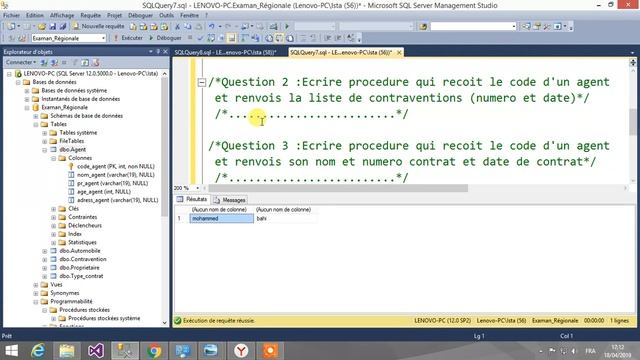This screenshot has height=360, width=640.
Task: Click the Déboguer button
Action: click(165, 38)
